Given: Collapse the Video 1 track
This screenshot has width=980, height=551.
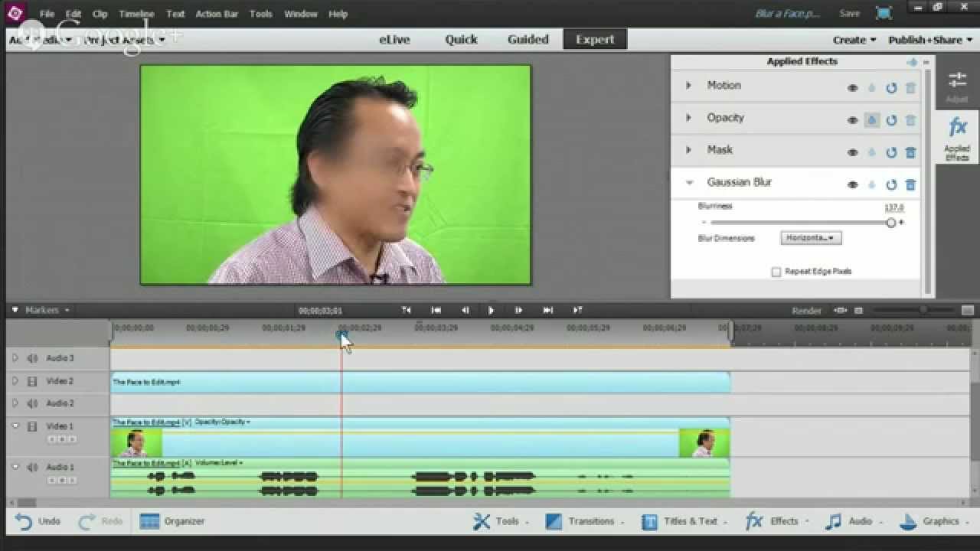Looking at the screenshot, I should 15,426.
